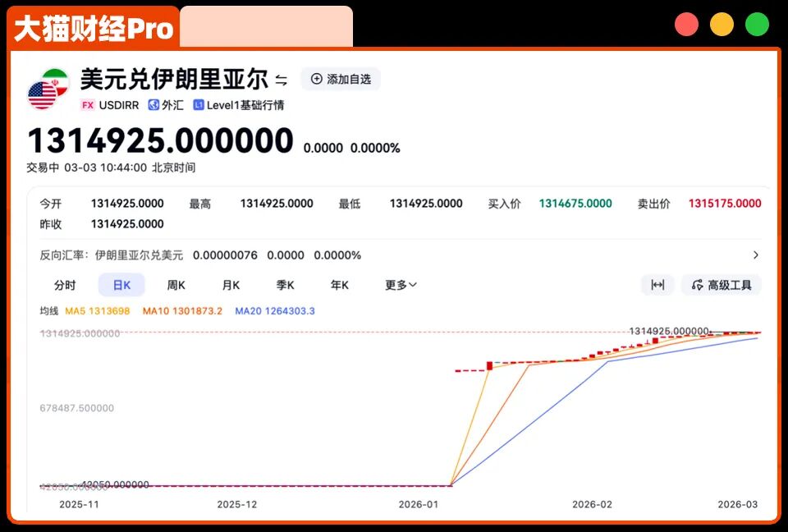Select the 月K monthly chart
This screenshot has width=788, height=532.
point(231,285)
